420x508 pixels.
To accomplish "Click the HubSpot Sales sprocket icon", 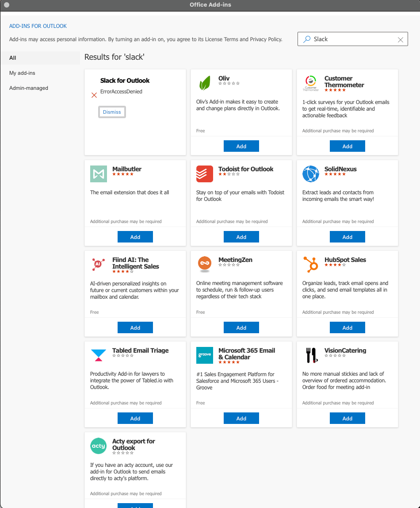I will (x=311, y=264).
